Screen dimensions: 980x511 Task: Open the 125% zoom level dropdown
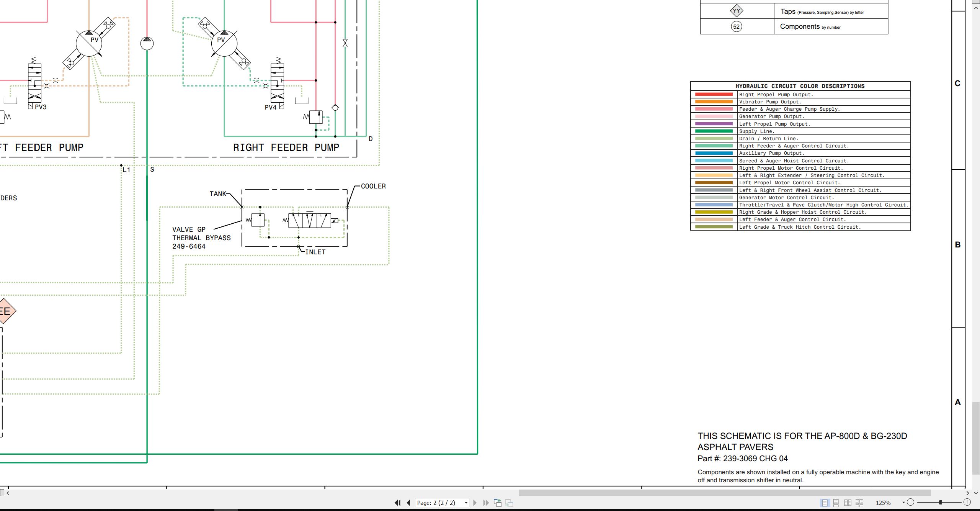pyautogui.click(x=903, y=503)
